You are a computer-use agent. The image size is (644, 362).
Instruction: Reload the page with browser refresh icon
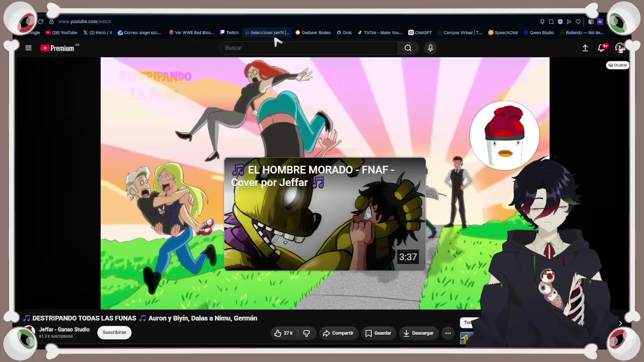point(41,22)
